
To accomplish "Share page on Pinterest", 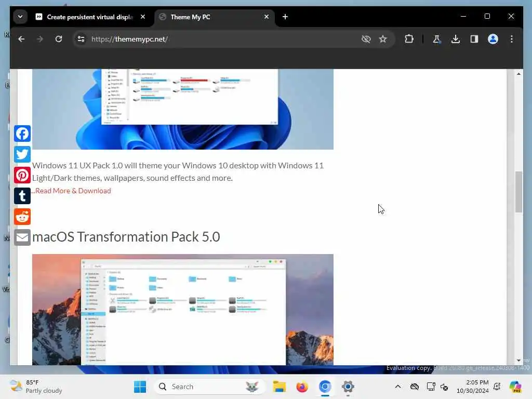I will [22, 176].
